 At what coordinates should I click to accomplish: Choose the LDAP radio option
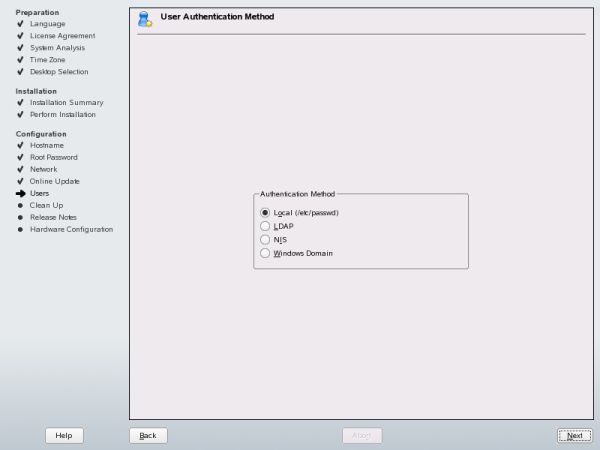(x=265, y=226)
